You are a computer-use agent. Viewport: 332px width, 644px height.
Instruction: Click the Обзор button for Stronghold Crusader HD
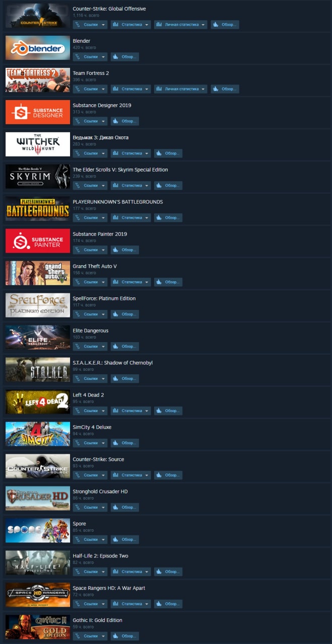coord(124,508)
